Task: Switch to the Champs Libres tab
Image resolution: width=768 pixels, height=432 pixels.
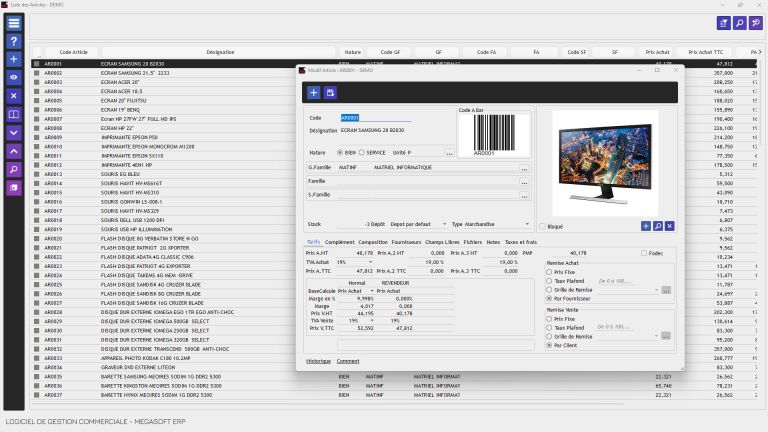Action: pyautogui.click(x=442, y=242)
